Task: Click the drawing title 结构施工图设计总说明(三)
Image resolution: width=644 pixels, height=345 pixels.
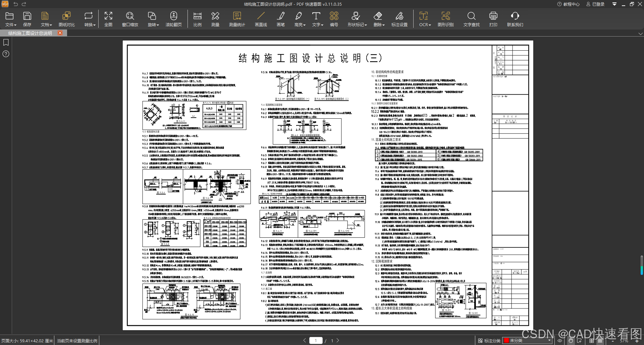Action: (310, 58)
